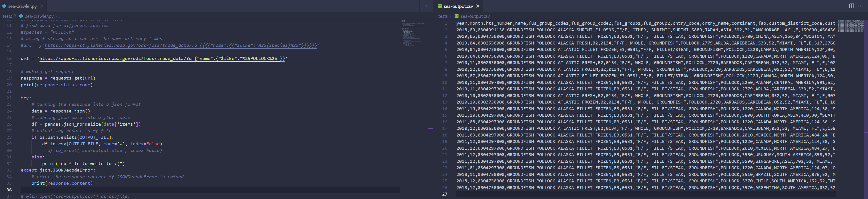The height and width of the screenshot is (199, 868).
Task: Expand the breadcrumb ellipsis after sea-crawler.py
Action: click(x=61, y=16)
